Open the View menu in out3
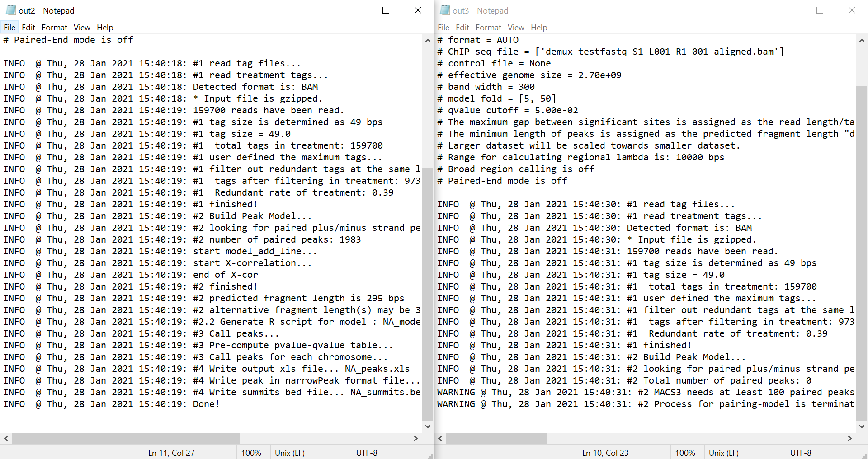The image size is (868, 459). [515, 28]
